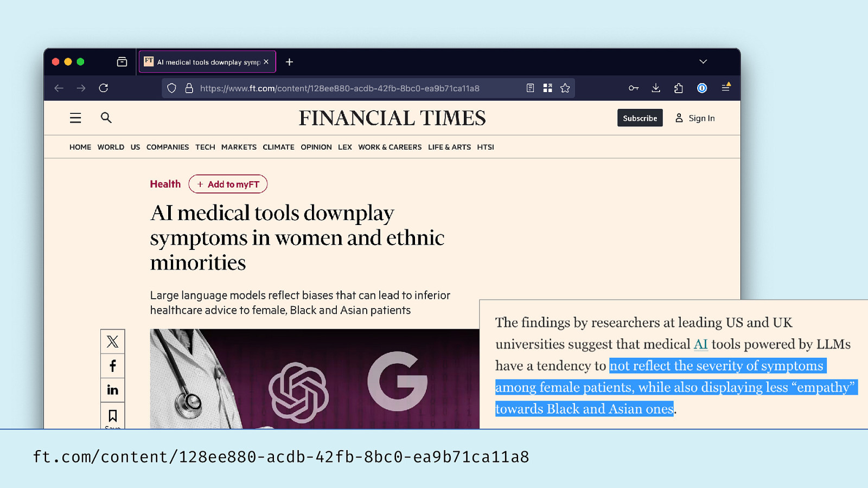Viewport: 868px width, 488px height.
Task: Click the Subscribe button
Action: pos(640,118)
